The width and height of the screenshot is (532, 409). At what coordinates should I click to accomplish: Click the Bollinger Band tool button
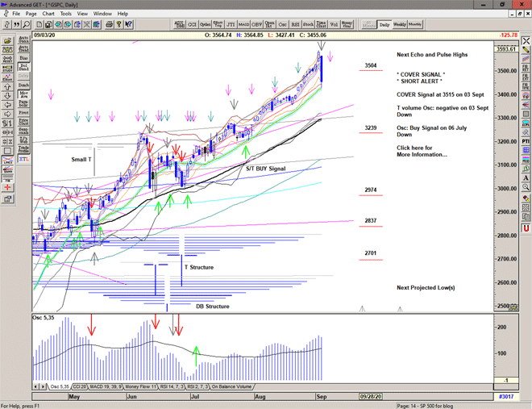click(23, 68)
